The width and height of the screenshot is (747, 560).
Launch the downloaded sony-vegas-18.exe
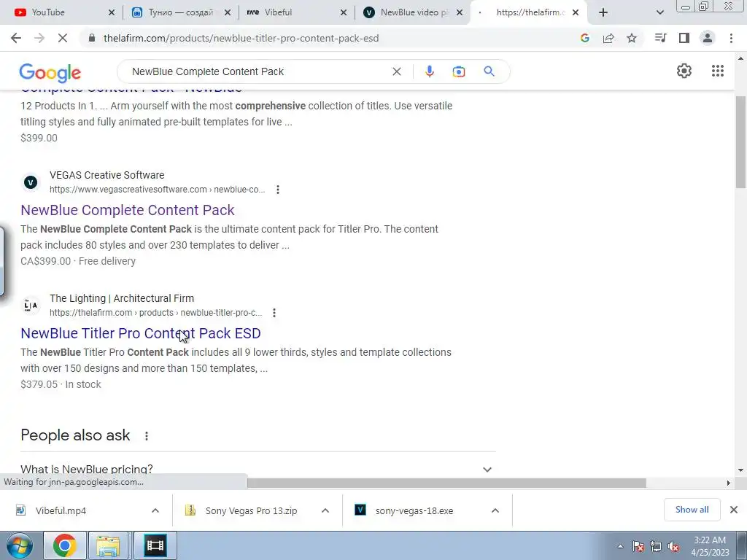[x=414, y=510]
